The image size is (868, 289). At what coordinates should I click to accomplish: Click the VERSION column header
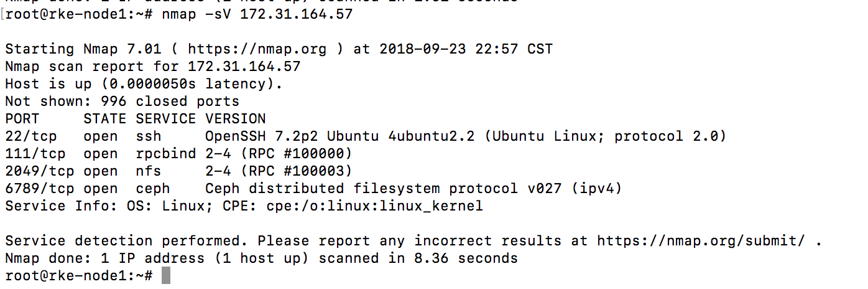click(235, 119)
